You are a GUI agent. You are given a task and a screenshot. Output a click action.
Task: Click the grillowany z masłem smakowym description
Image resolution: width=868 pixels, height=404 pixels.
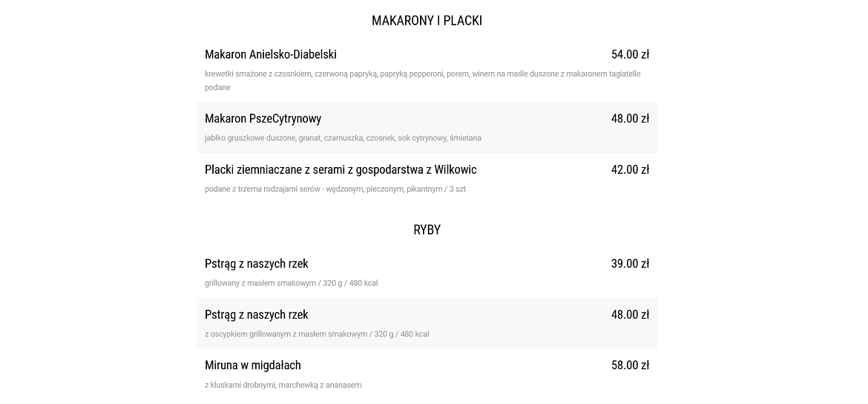tap(291, 283)
